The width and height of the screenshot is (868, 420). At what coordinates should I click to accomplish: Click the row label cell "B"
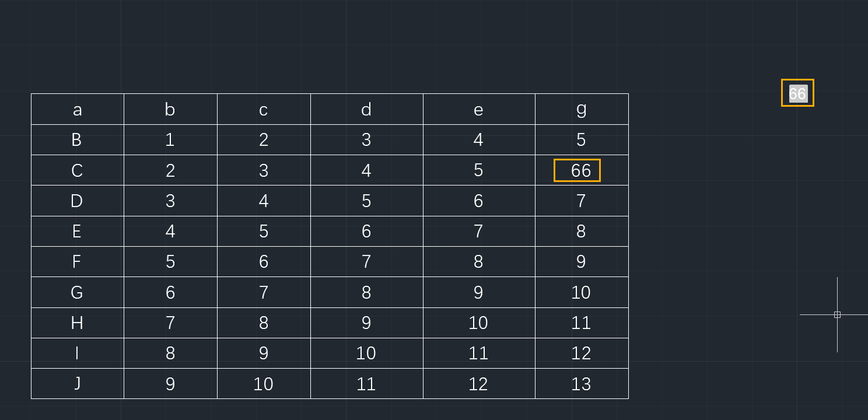(78, 140)
